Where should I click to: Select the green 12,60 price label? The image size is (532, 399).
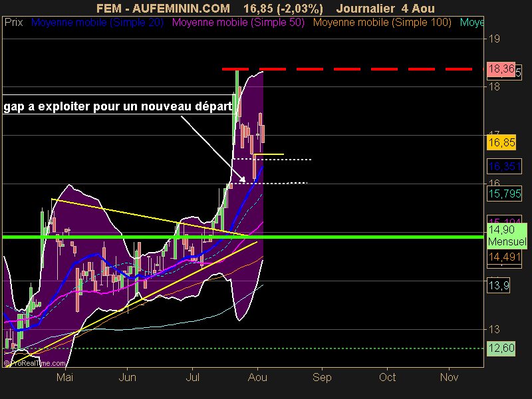tap(501, 348)
